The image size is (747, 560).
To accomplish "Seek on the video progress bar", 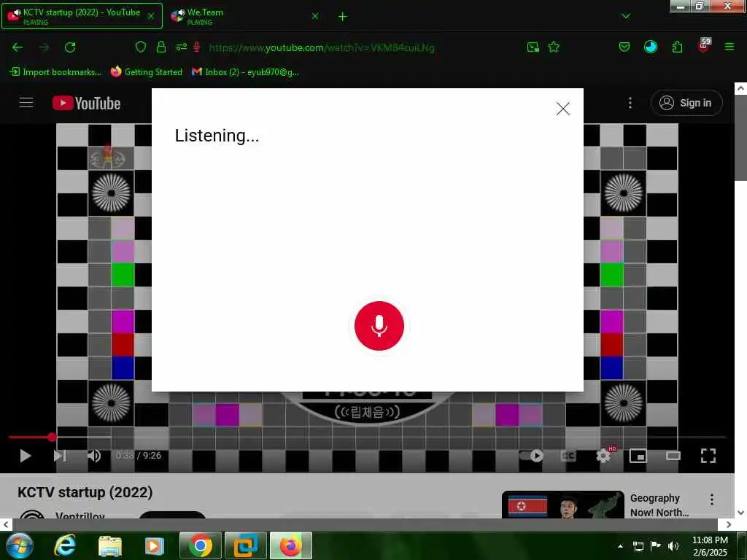I will pyautogui.click(x=367, y=437).
